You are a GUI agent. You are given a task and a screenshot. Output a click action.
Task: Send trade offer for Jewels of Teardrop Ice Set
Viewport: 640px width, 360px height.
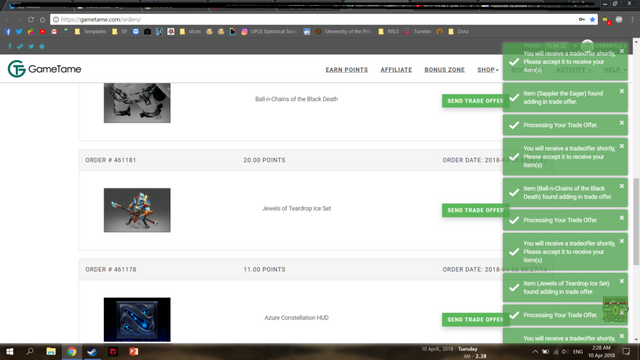(x=475, y=210)
